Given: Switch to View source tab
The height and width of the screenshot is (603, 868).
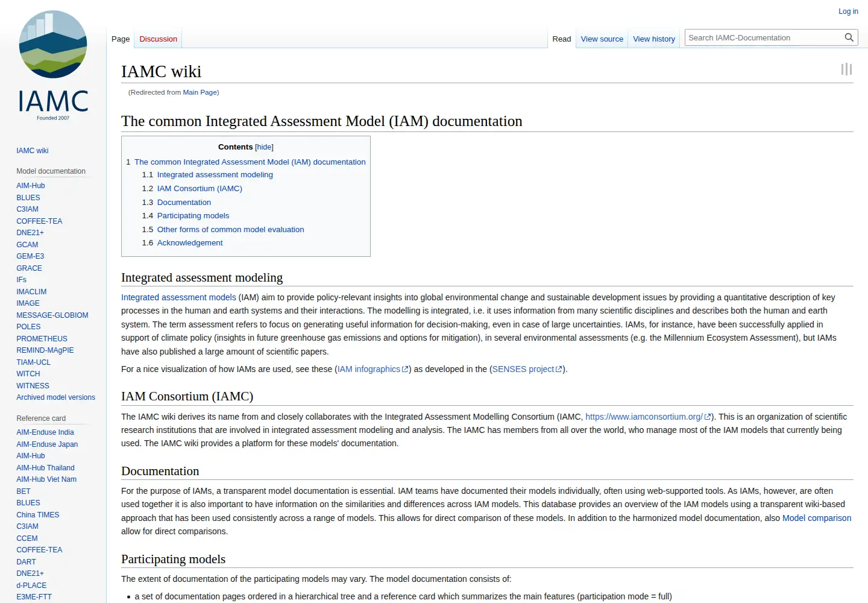Looking at the screenshot, I should click(602, 39).
